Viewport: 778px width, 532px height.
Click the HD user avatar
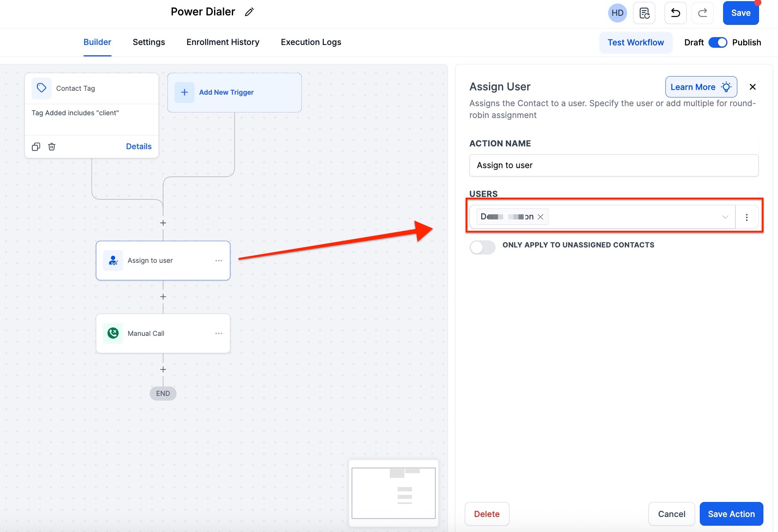pyautogui.click(x=617, y=13)
